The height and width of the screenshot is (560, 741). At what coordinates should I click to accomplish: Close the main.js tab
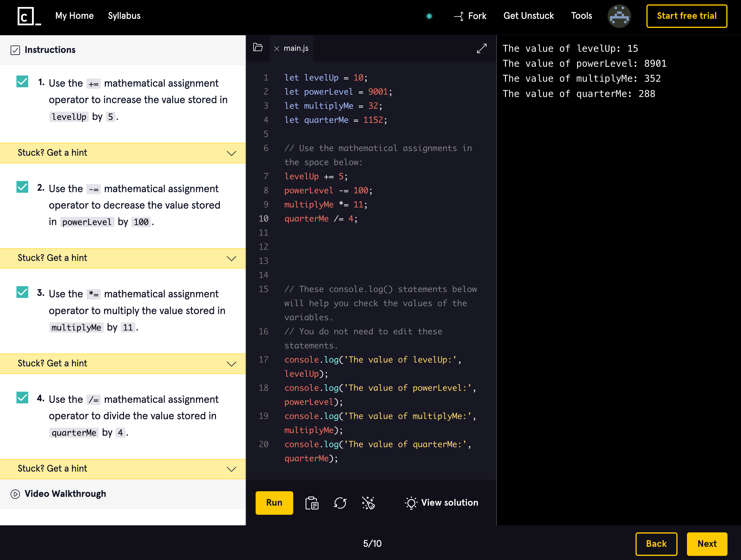coord(277,49)
